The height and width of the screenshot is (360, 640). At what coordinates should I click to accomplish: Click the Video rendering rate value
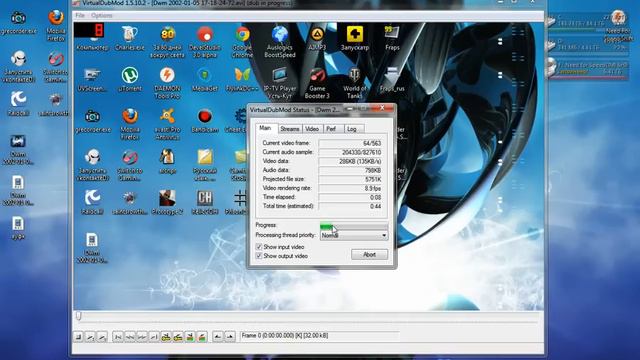(x=350, y=188)
